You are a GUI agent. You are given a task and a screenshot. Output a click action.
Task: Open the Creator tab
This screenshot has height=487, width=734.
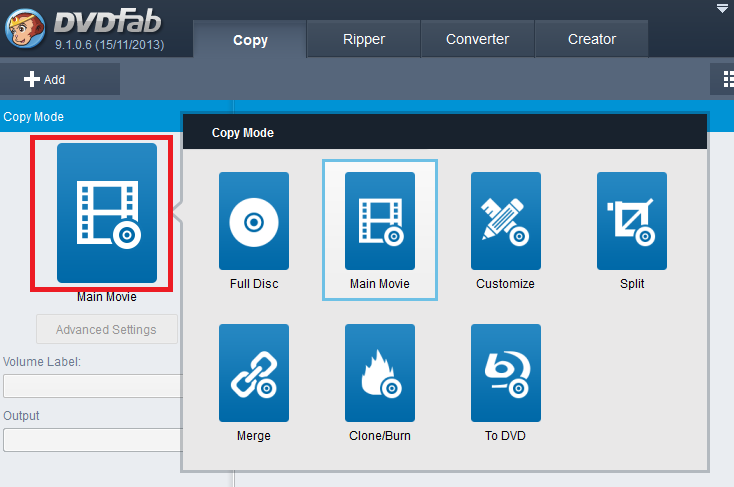591,40
